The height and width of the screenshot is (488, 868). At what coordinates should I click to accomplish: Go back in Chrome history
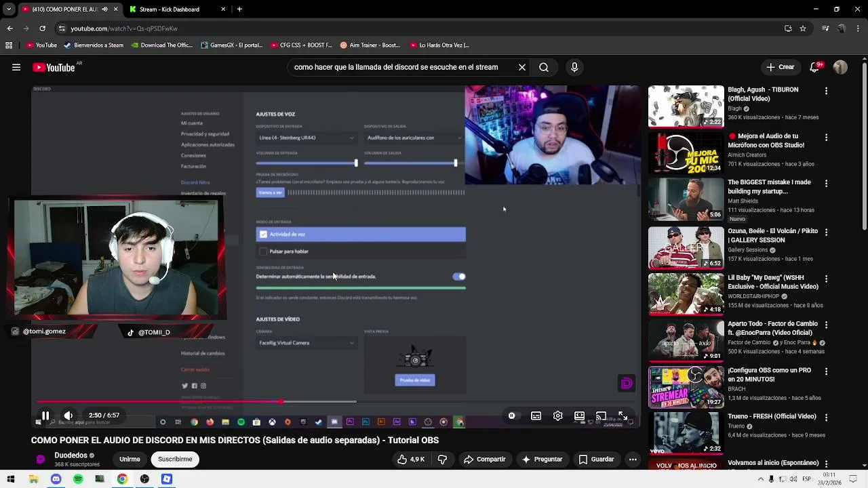(x=9, y=28)
